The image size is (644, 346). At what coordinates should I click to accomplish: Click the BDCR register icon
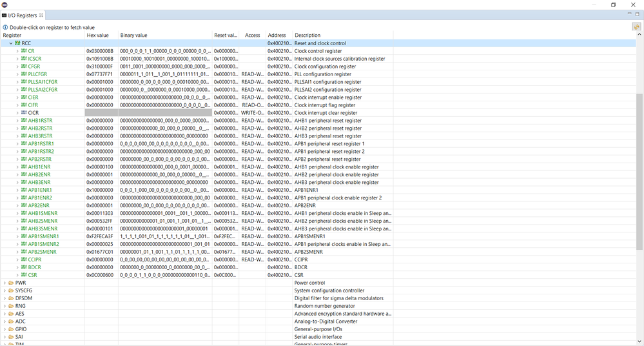[24, 267]
